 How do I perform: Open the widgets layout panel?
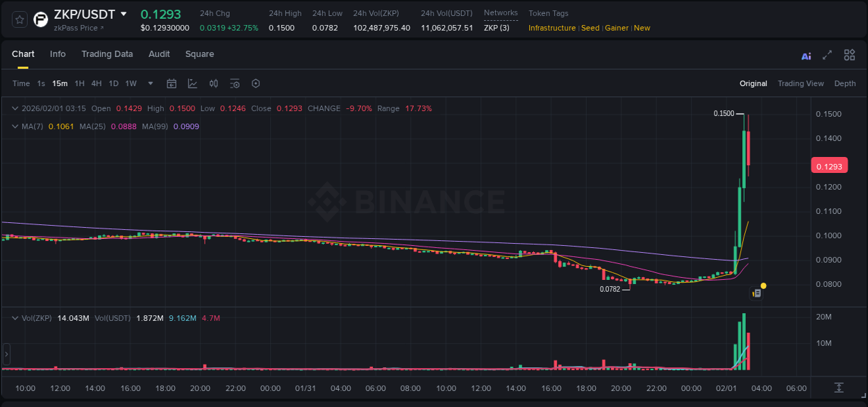point(849,54)
